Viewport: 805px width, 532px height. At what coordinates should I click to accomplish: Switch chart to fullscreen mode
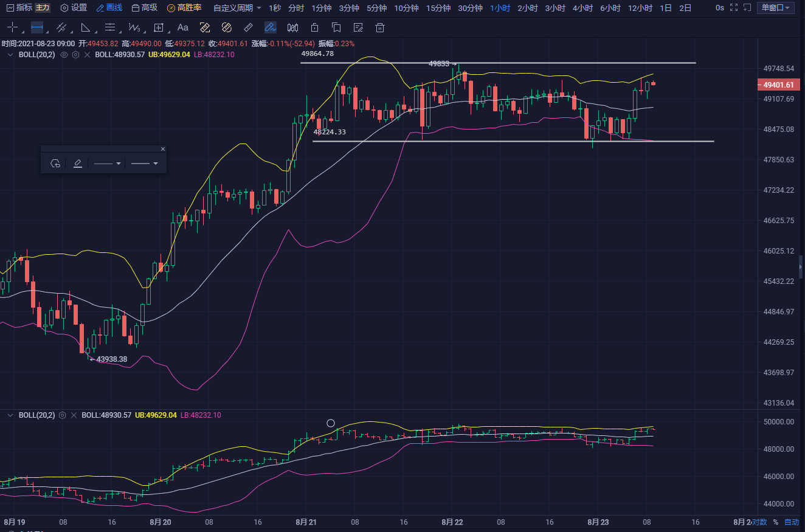click(733, 9)
